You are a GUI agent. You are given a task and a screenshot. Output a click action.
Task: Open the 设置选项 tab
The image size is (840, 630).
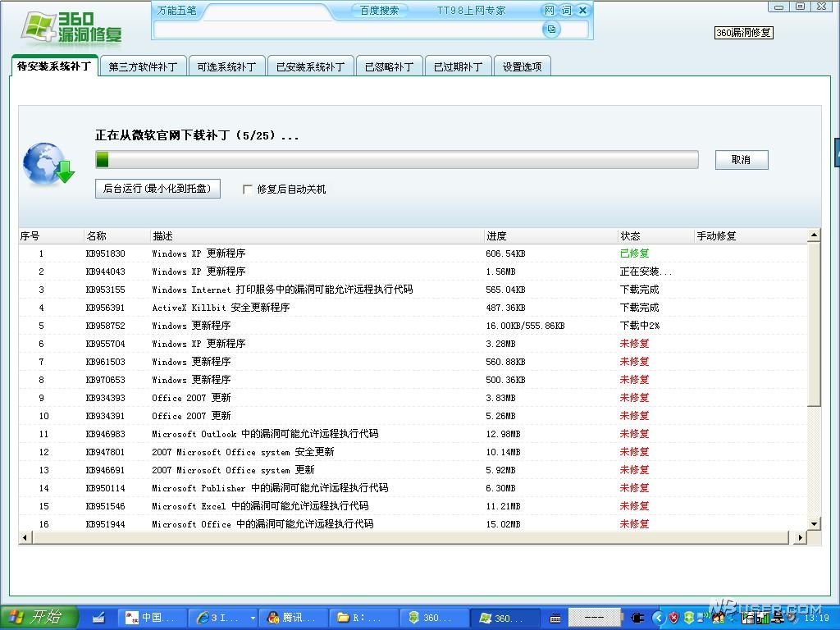[523, 66]
